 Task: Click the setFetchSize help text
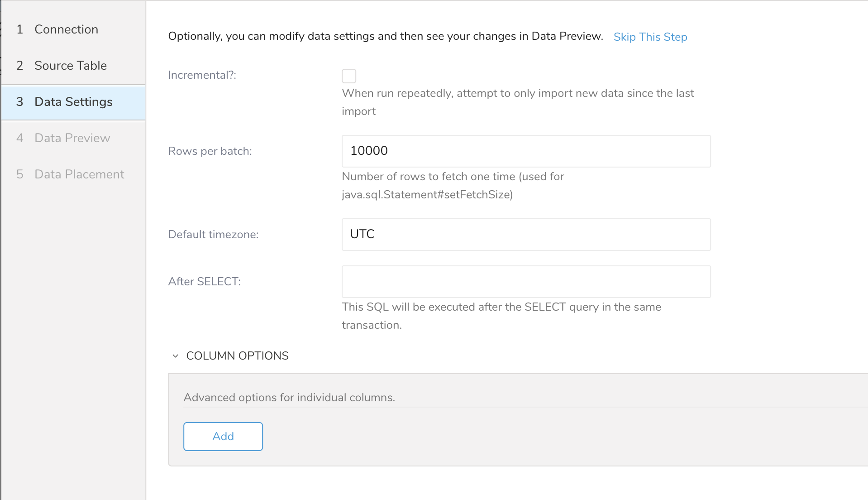click(453, 185)
